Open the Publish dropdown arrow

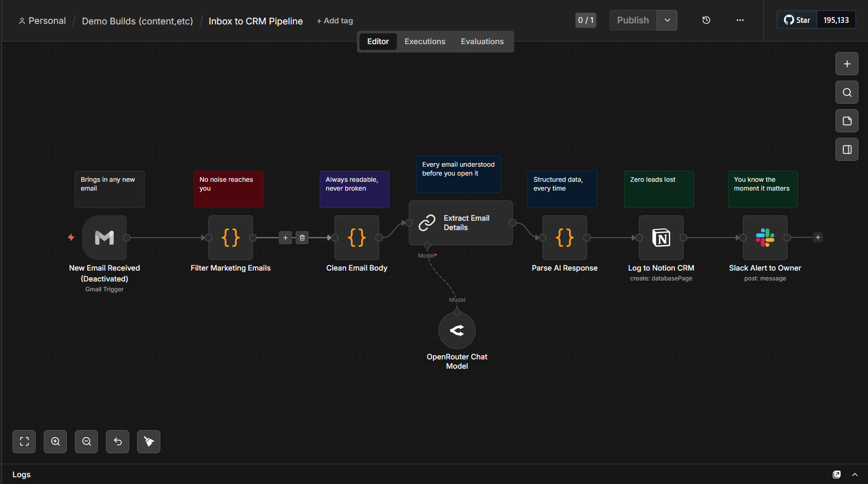(667, 20)
